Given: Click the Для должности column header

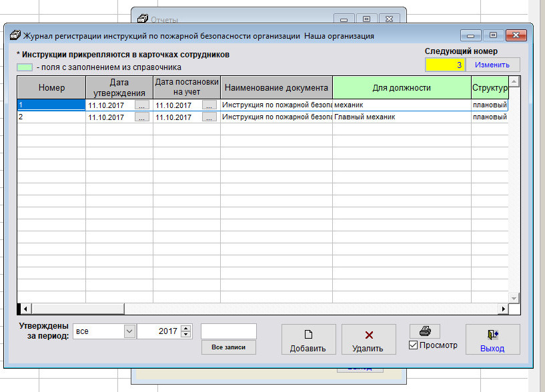Looking at the screenshot, I should (x=401, y=88).
